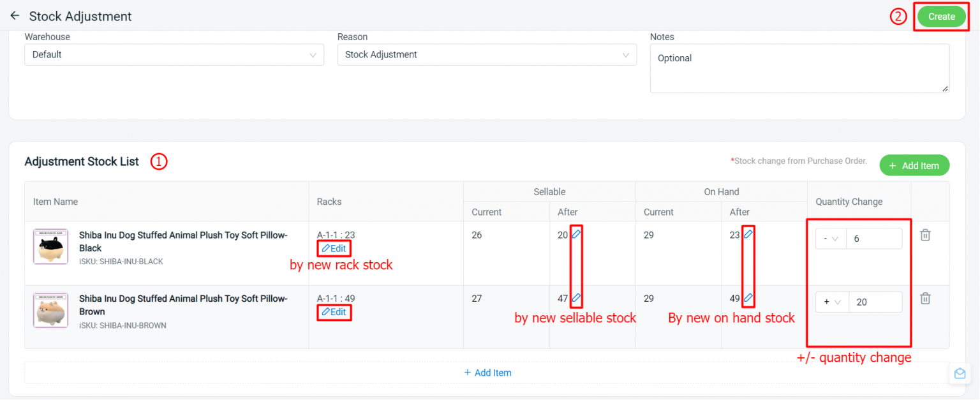Click the back arrow to leave Stock Adjustment

[x=15, y=16]
